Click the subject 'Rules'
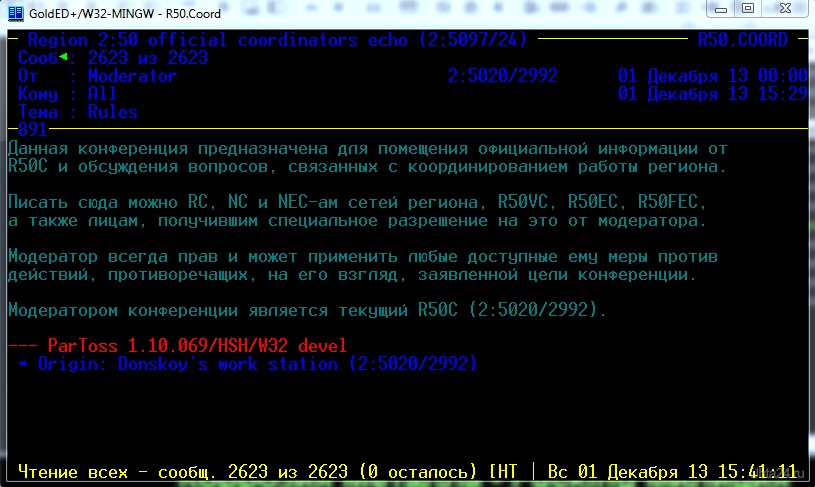The width and height of the screenshot is (815, 487). pos(112,112)
